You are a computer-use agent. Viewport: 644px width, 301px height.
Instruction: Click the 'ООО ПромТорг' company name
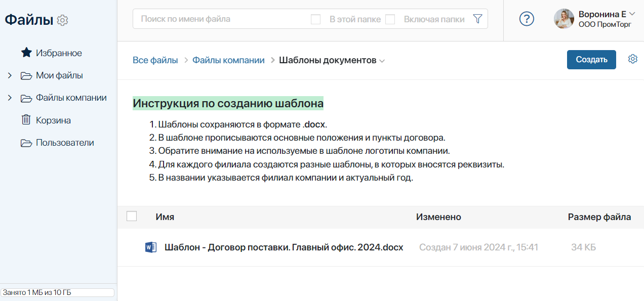[605, 24]
